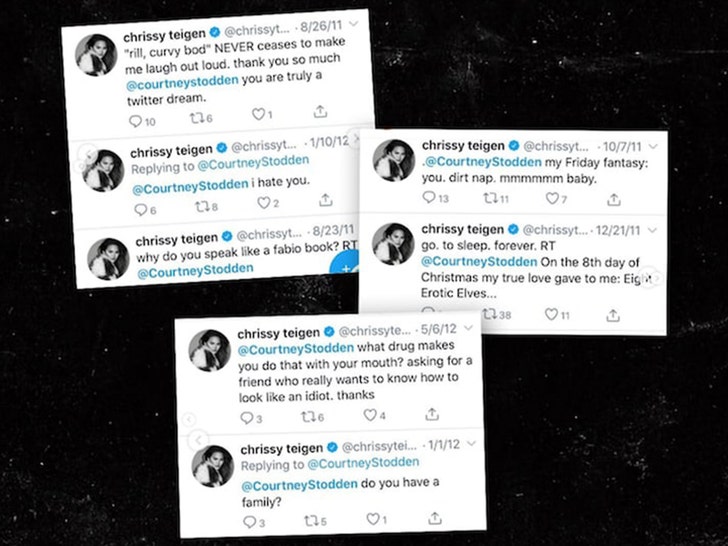Share the "i hate you" tweet
This screenshot has height=546, width=728.
(325, 200)
